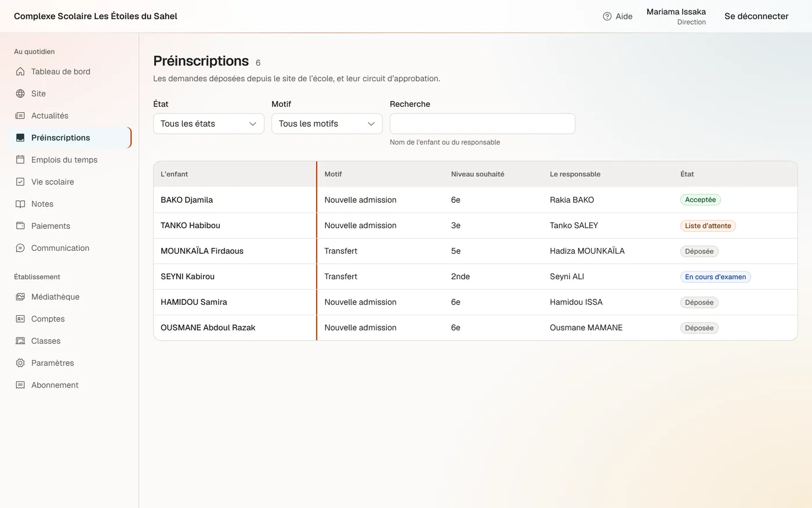Click the house icon beside Tableau de bord
812x508 pixels.
(20, 71)
